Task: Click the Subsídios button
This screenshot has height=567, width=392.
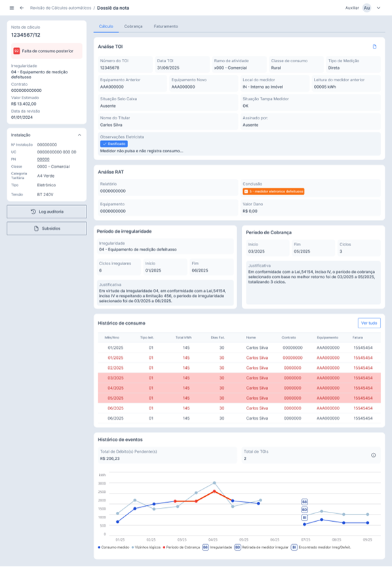Action: coord(47,228)
